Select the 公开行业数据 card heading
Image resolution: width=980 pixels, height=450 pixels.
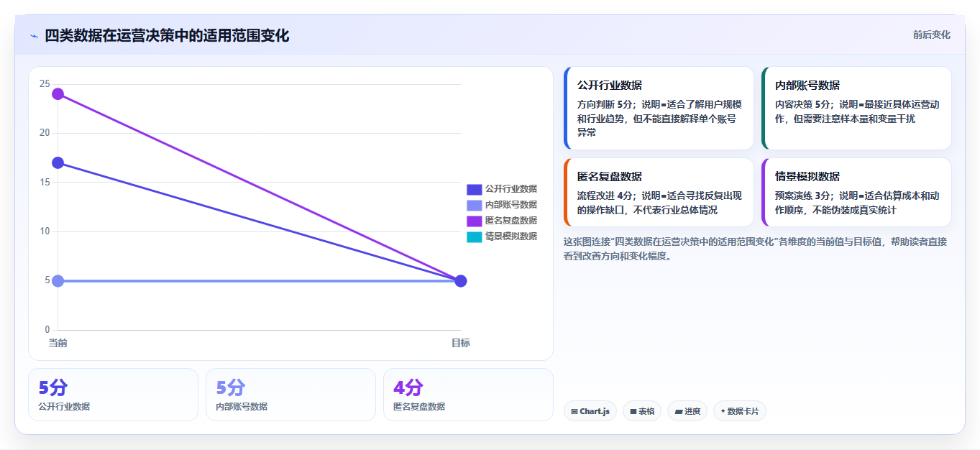pyautogui.click(x=610, y=85)
